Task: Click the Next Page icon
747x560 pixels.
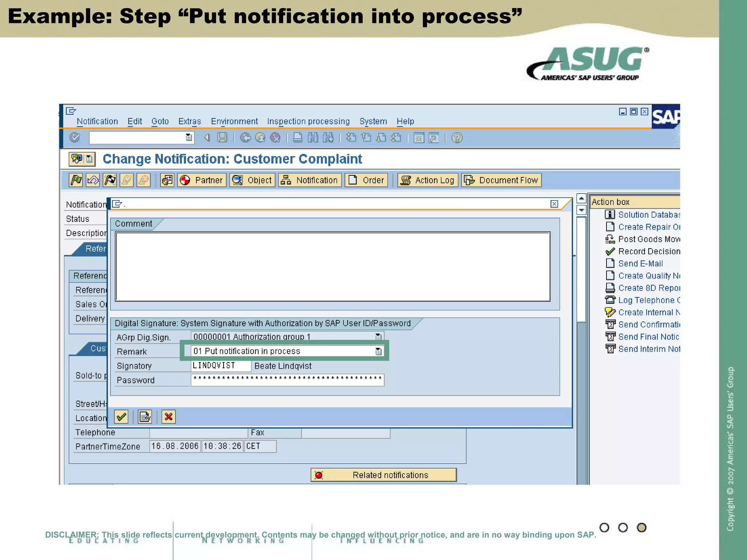Action: tap(381, 137)
